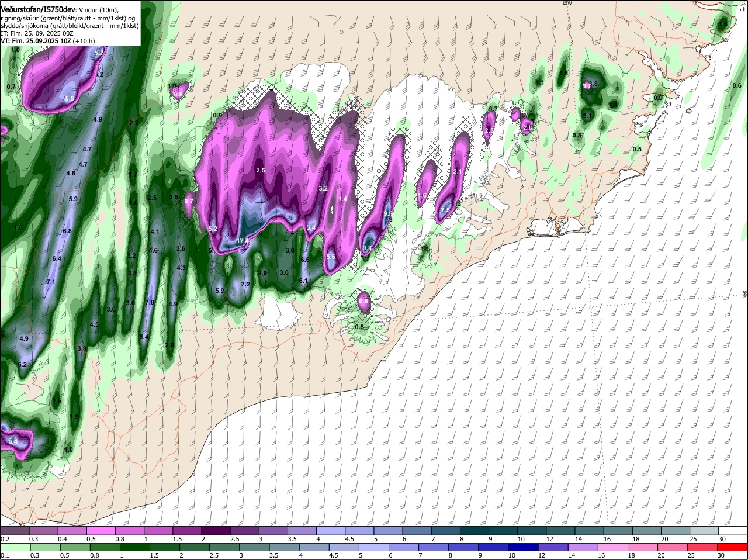
Task: Click the upper snow scale swatch between 16 and 18
Action: click(x=618, y=531)
